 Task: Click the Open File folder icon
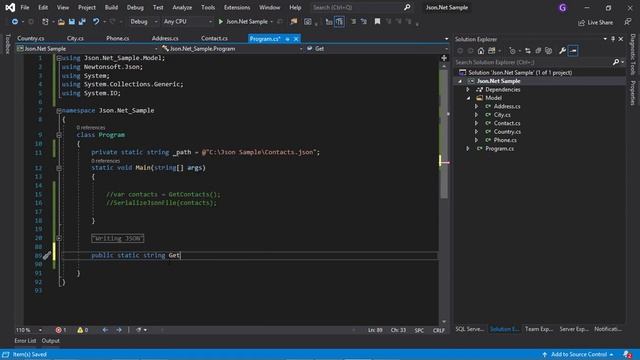pyautogui.click(x=61, y=22)
